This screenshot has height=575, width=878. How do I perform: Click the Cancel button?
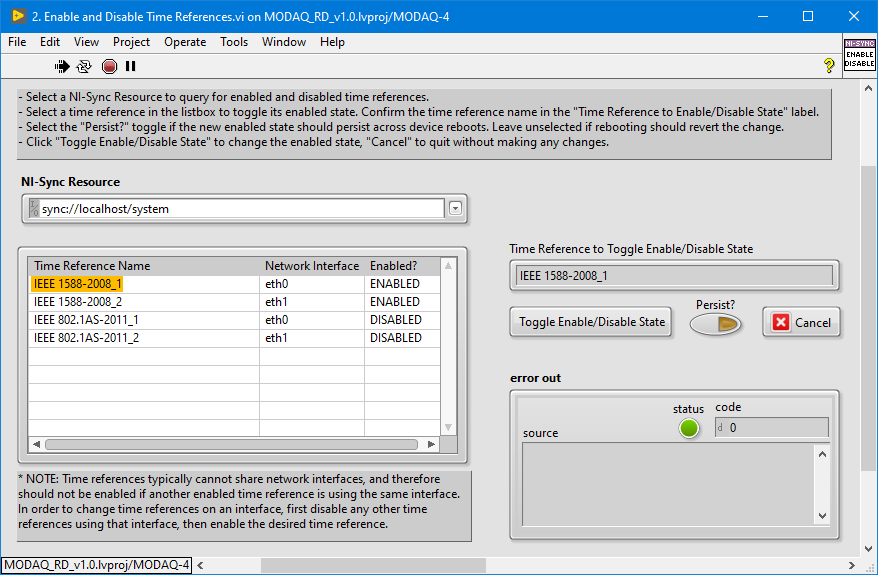(801, 322)
